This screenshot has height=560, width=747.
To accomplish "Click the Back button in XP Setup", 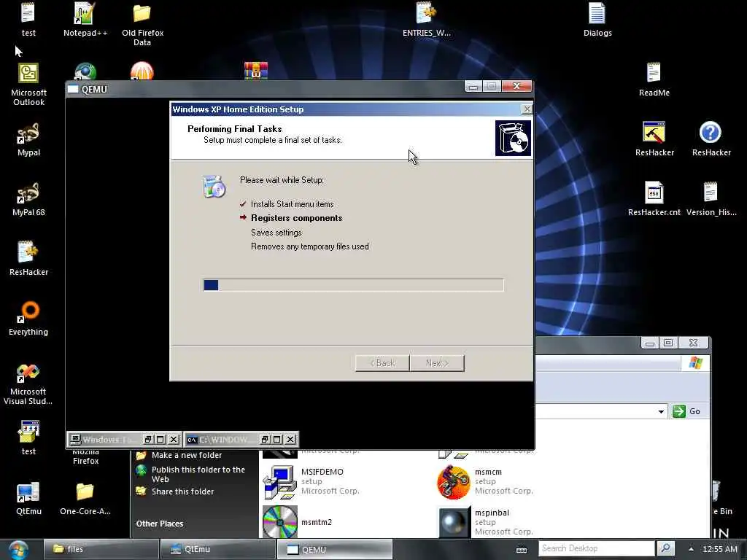I will coord(382,363).
